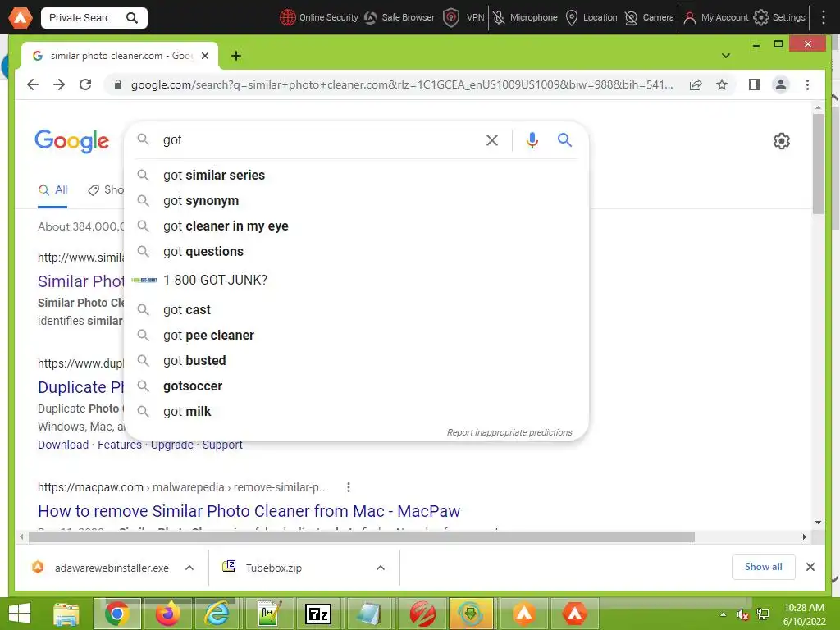Go back to previous page
Screen dimensions: 840x630
coord(33,84)
